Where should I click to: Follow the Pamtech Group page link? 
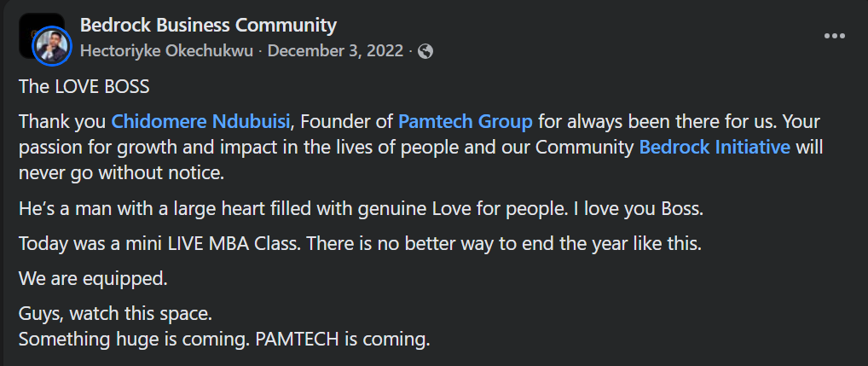[x=465, y=120]
